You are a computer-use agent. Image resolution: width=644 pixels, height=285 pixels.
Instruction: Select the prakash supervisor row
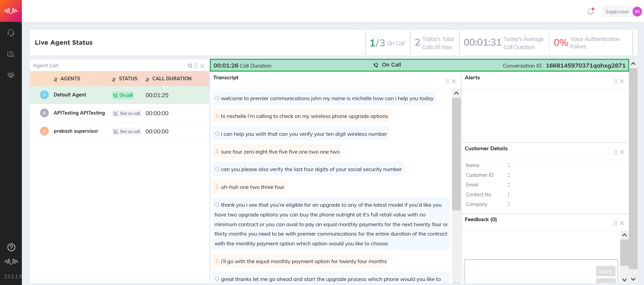119,131
